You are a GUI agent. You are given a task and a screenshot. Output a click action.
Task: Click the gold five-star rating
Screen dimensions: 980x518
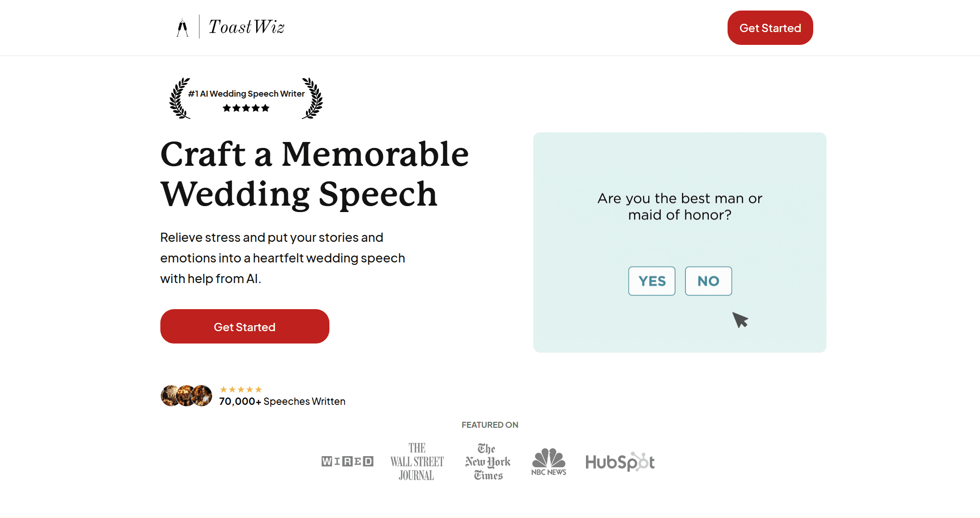[x=241, y=389]
